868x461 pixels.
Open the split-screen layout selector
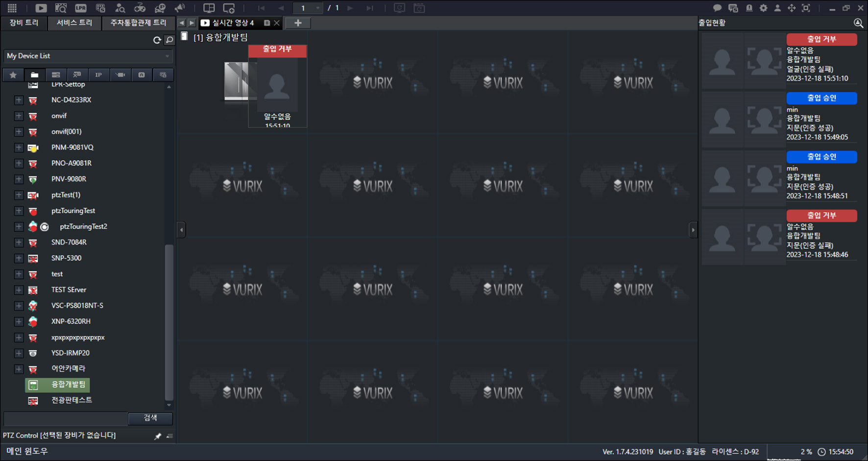[x=209, y=8]
